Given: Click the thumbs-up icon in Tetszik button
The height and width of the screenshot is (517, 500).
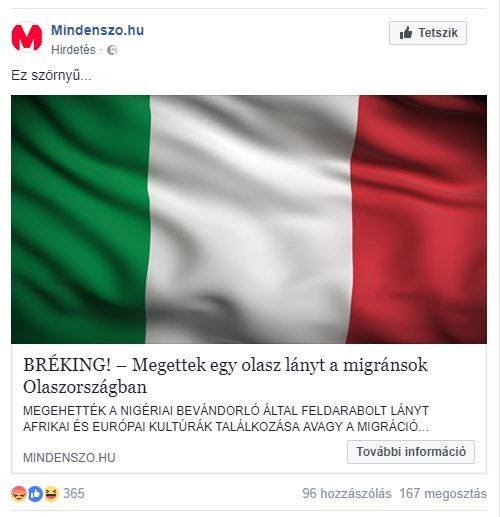Looking at the screenshot, I should point(406,33).
